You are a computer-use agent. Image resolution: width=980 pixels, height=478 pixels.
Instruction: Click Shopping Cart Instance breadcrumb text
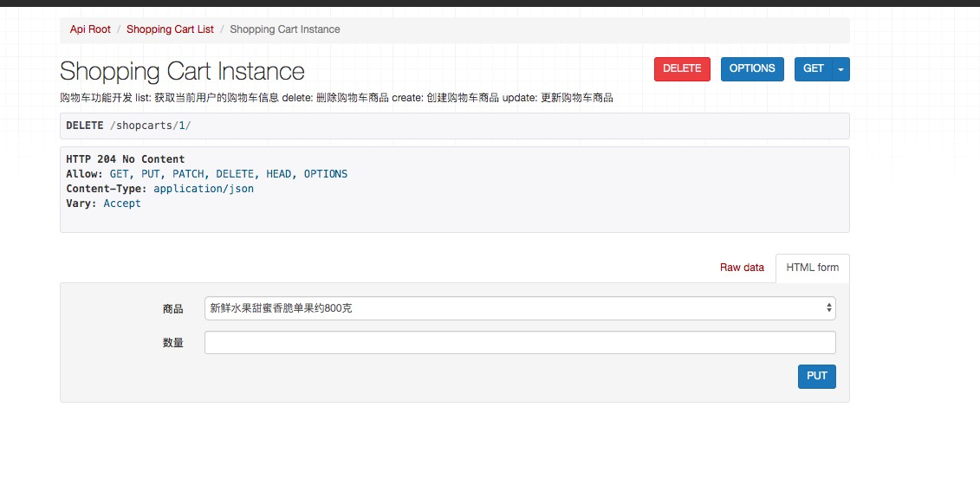(x=285, y=29)
